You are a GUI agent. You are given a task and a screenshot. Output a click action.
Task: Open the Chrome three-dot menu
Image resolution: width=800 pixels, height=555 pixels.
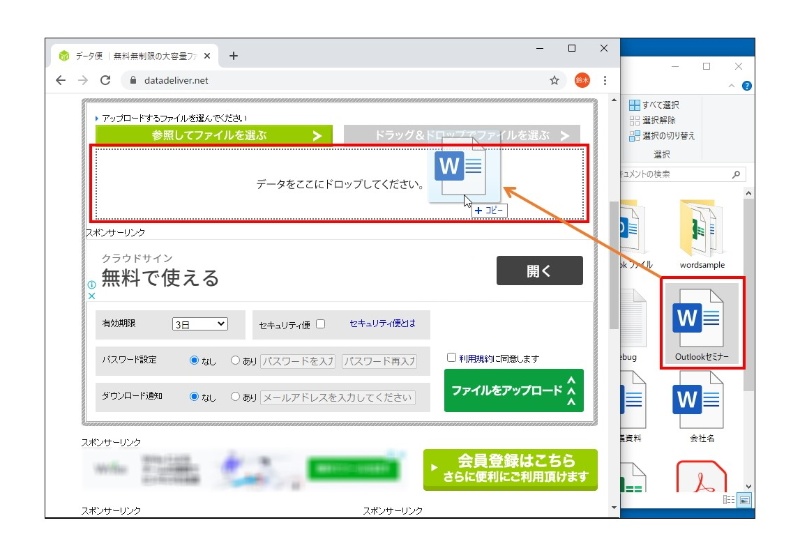coord(605,80)
